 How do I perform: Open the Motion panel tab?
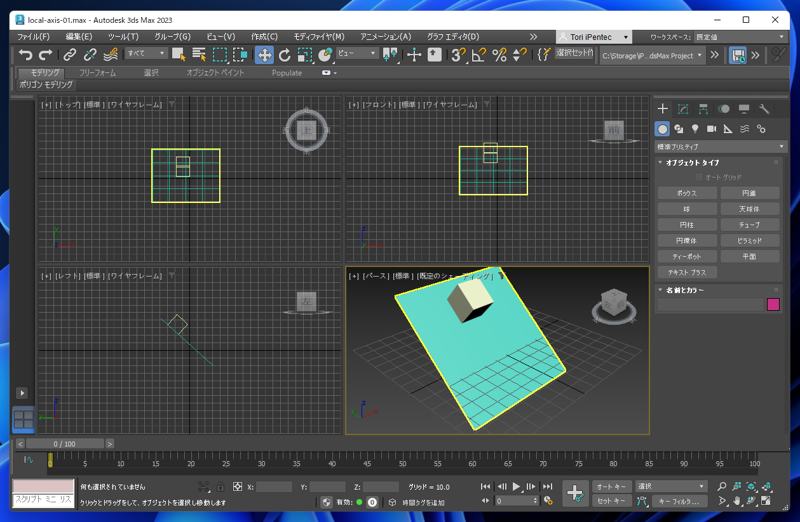(723, 109)
